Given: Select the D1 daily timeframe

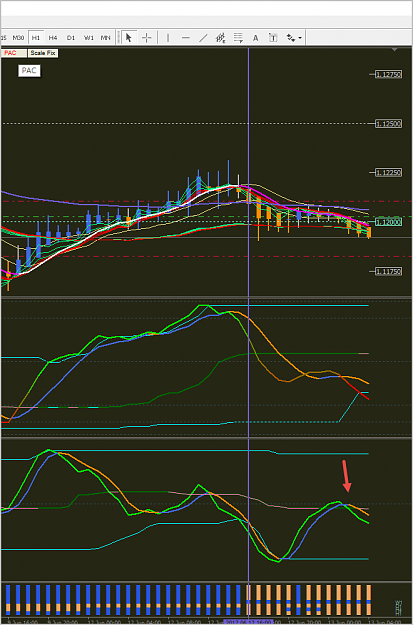Looking at the screenshot, I should pyautogui.click(x=71, y=38).
